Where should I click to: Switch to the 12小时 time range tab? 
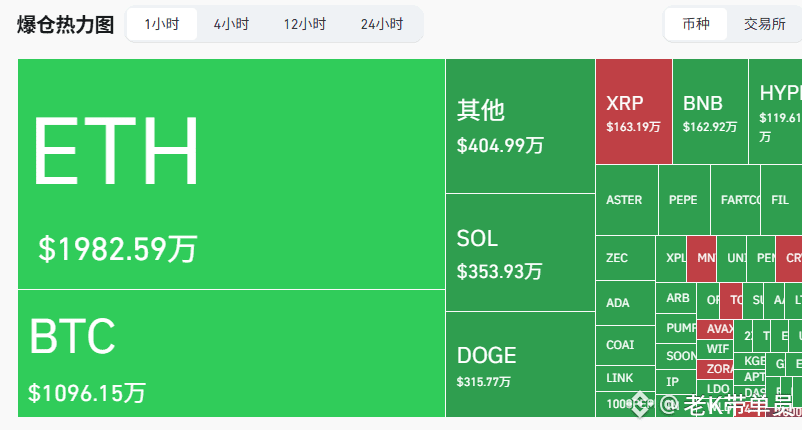pyautogui.click(x=305, y=24)
